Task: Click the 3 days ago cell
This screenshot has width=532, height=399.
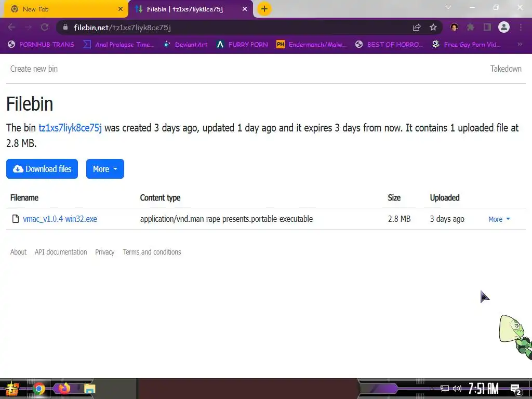Action: coord(447,219)
